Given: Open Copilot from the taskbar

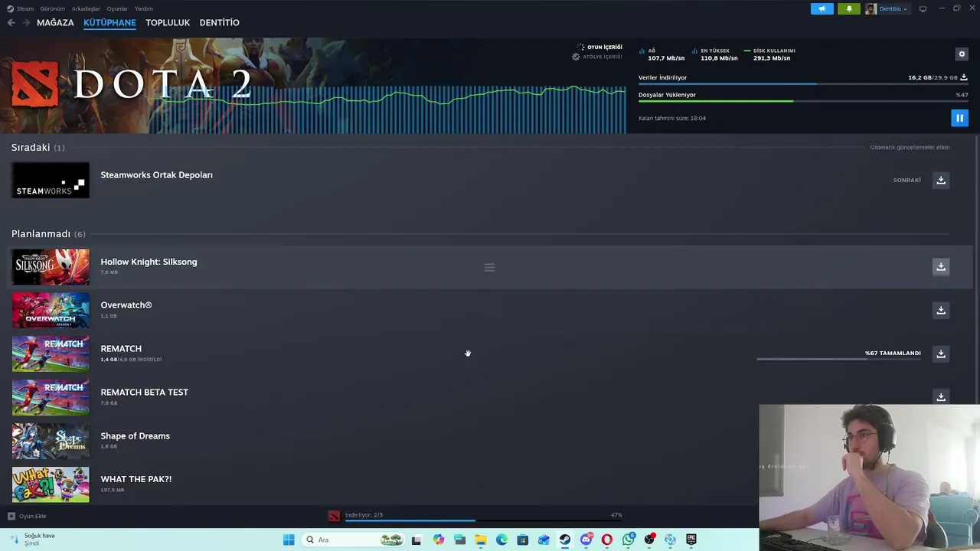Looking at the screenshot, I should 438,540.
